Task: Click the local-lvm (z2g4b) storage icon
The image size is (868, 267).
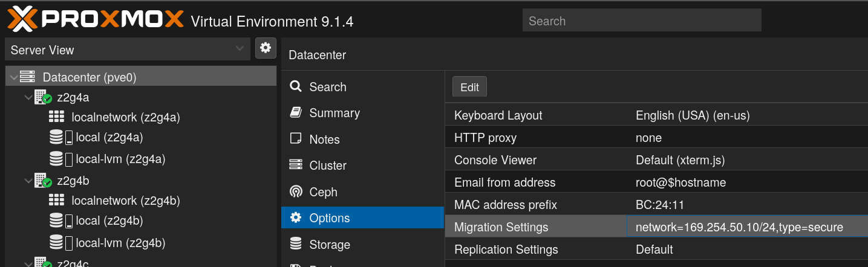Action: tap(60, 243)
